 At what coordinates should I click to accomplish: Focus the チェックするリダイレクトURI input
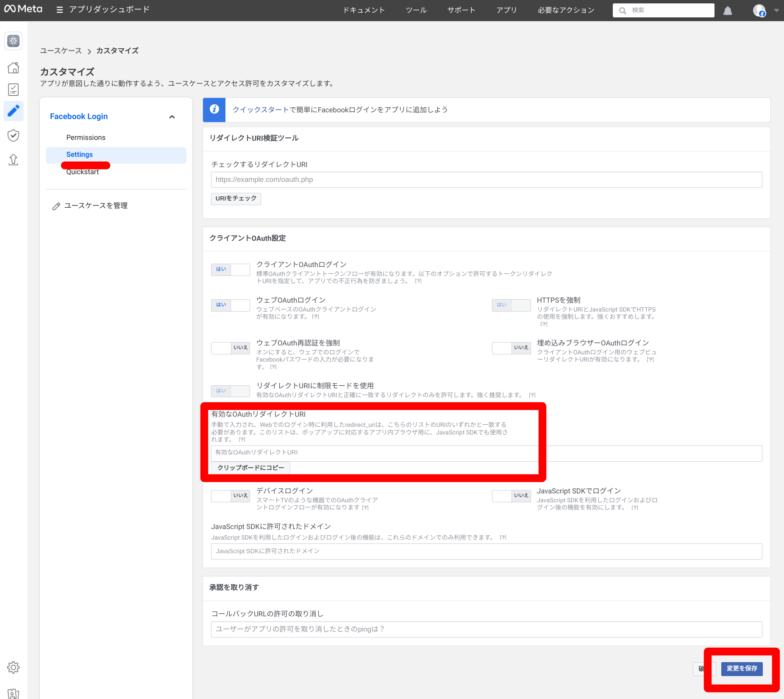pyautogui.click(x=487, y=180)
